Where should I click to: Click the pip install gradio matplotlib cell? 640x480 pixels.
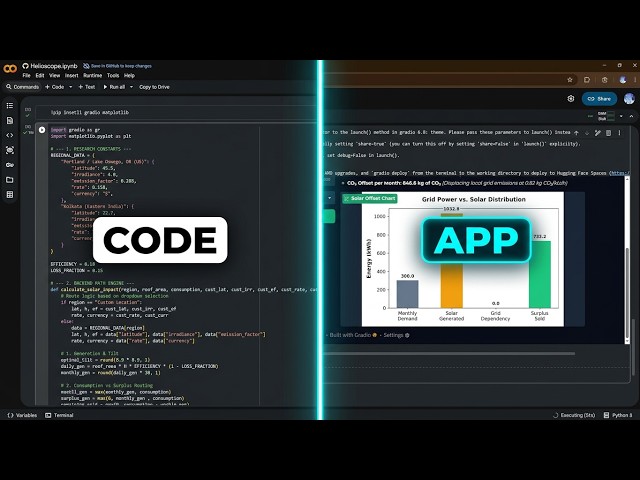pos(176,112)
